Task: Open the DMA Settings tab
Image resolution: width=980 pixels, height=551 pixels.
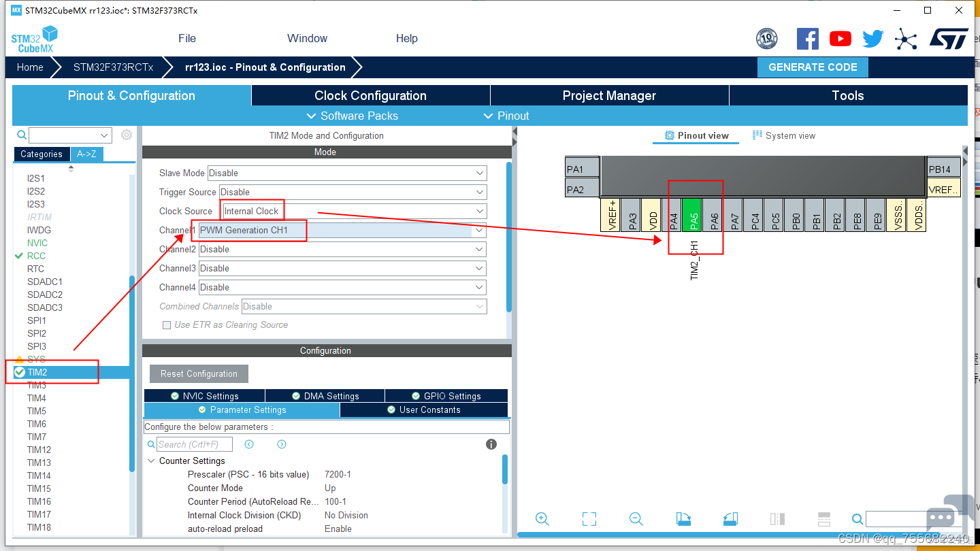Action: tap(325, 396)
